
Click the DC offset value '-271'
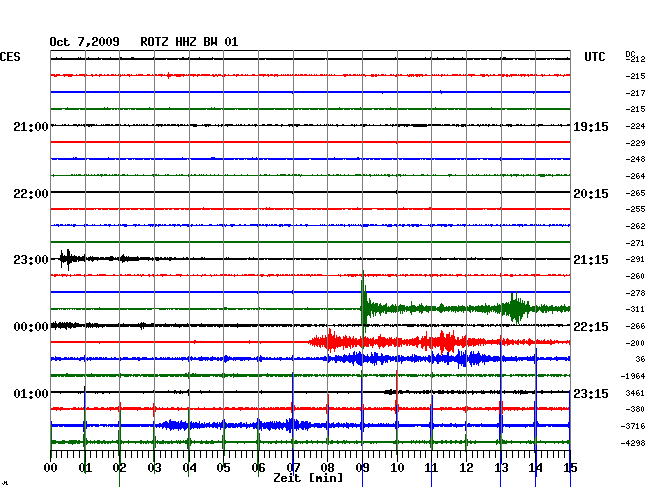(x=635, y=243)
